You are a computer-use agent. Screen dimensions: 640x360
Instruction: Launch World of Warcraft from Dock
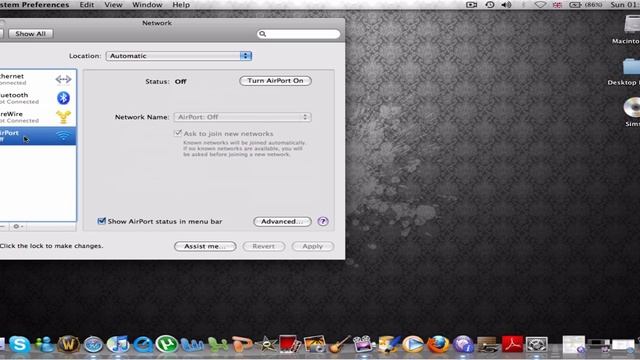click(69, 344)
